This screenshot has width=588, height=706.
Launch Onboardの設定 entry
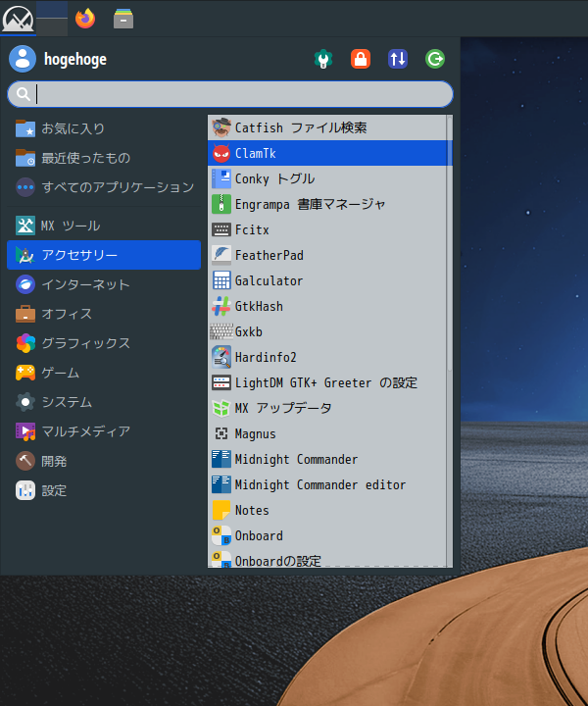(x=327, y=559)
